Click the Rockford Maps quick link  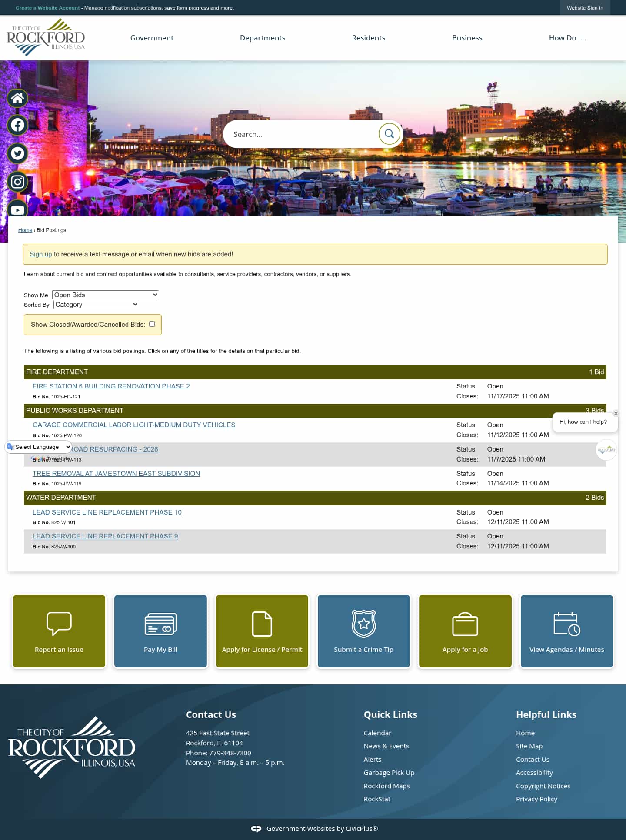click(x=387, y=786)
